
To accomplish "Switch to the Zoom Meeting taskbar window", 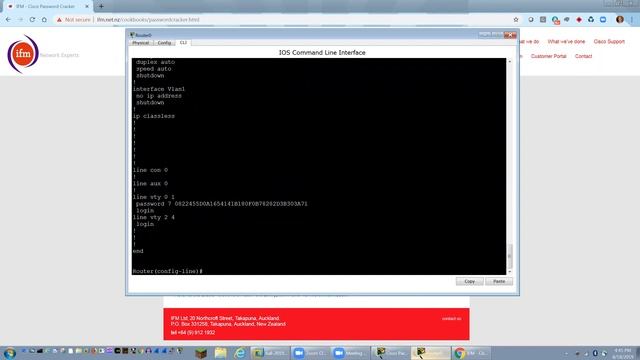I will (x=350, y=353).
